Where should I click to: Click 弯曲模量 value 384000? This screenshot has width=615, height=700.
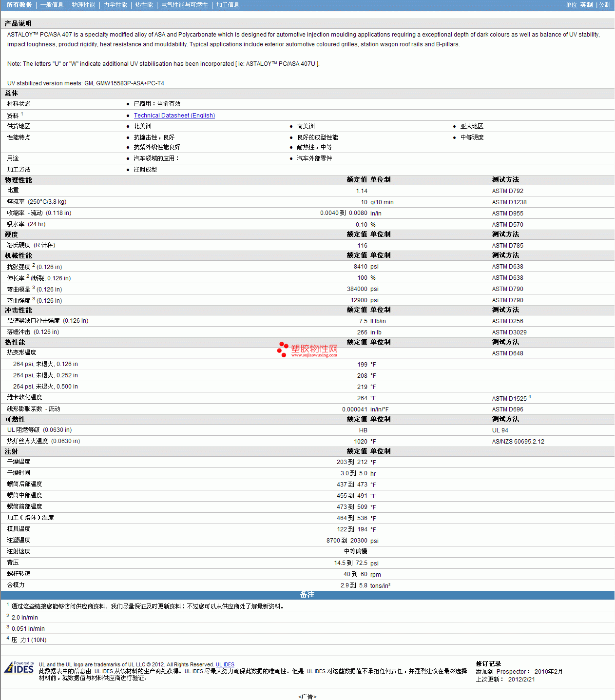click(357, 289)
